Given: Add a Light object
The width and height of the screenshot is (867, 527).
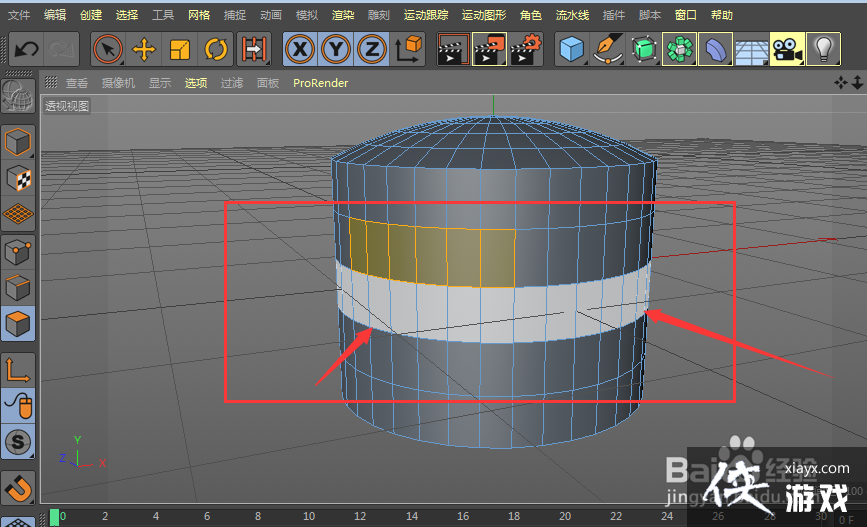Looking at the screenshot, I should click(x=822, y=48).
